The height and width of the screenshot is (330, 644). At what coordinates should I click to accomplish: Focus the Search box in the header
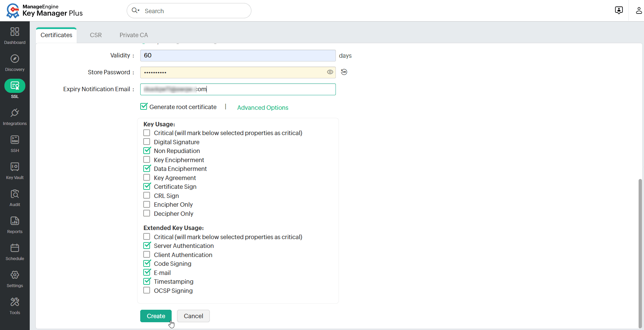[189, 11]
